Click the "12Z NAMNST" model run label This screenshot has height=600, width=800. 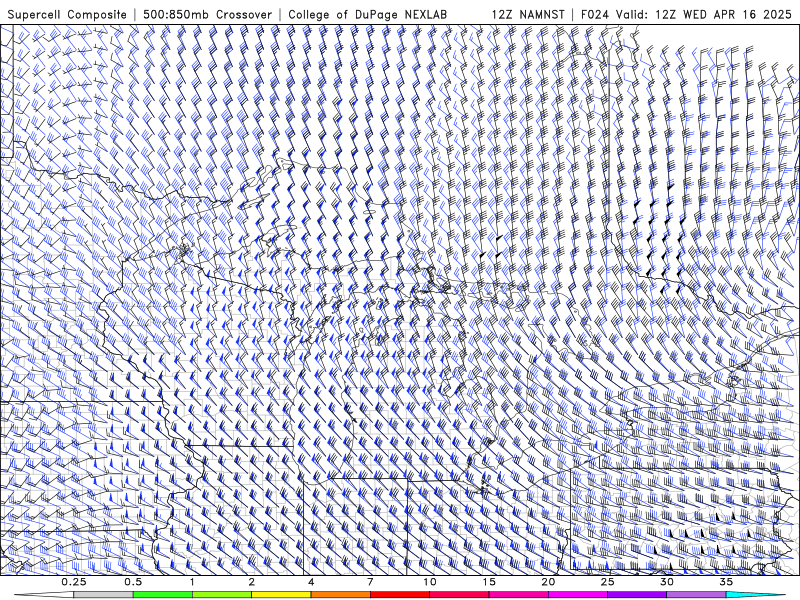[x=528, y=14]
